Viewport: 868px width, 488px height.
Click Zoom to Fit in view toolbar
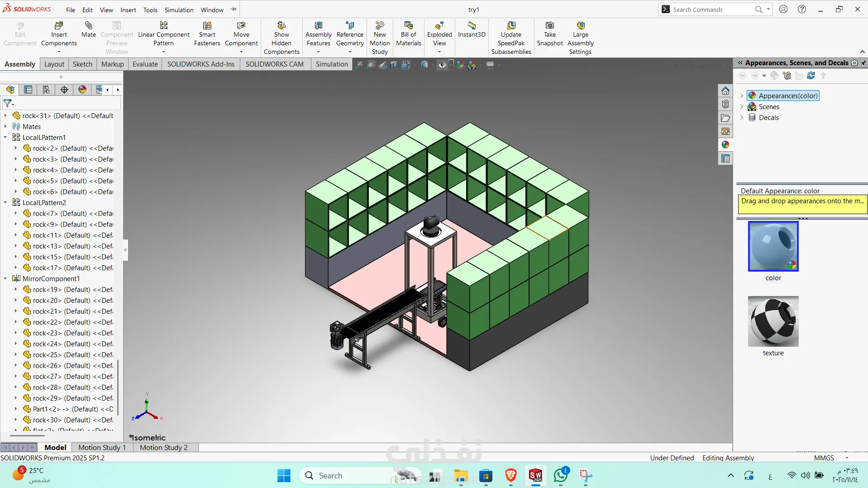[359, 65]
